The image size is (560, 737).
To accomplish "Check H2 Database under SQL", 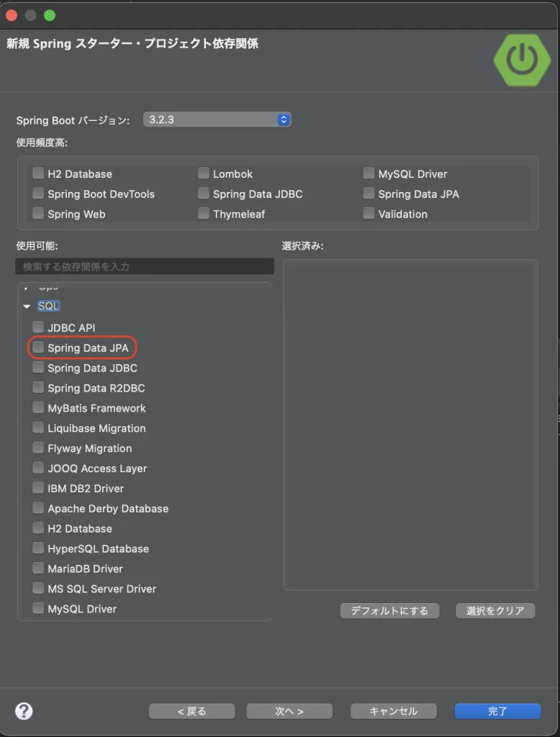I will coord(38,528).
